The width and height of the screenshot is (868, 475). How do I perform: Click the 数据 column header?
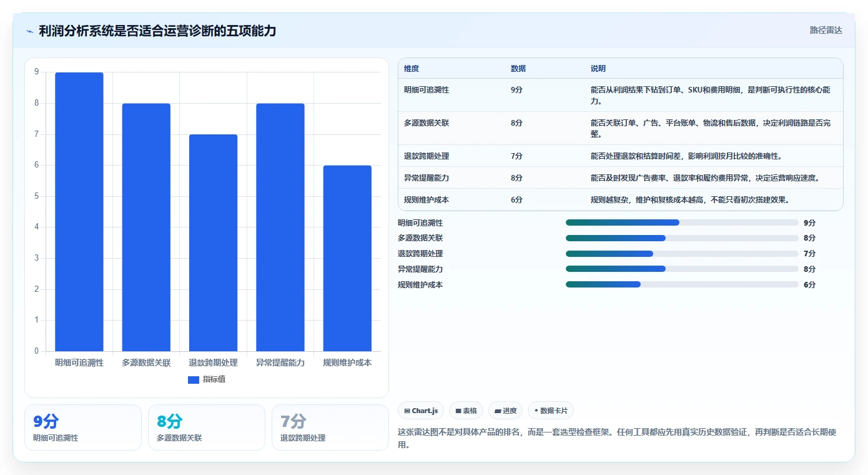[518, 69]
